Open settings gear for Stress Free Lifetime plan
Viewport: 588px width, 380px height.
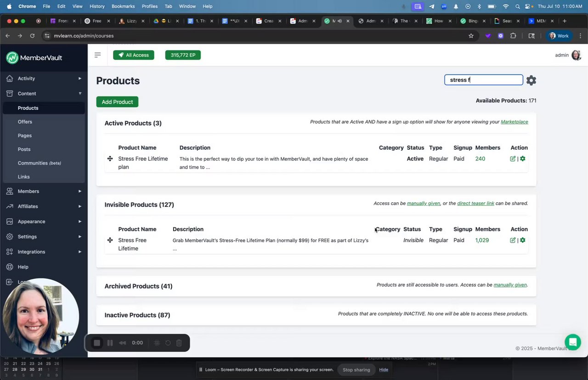pos(523,159)
